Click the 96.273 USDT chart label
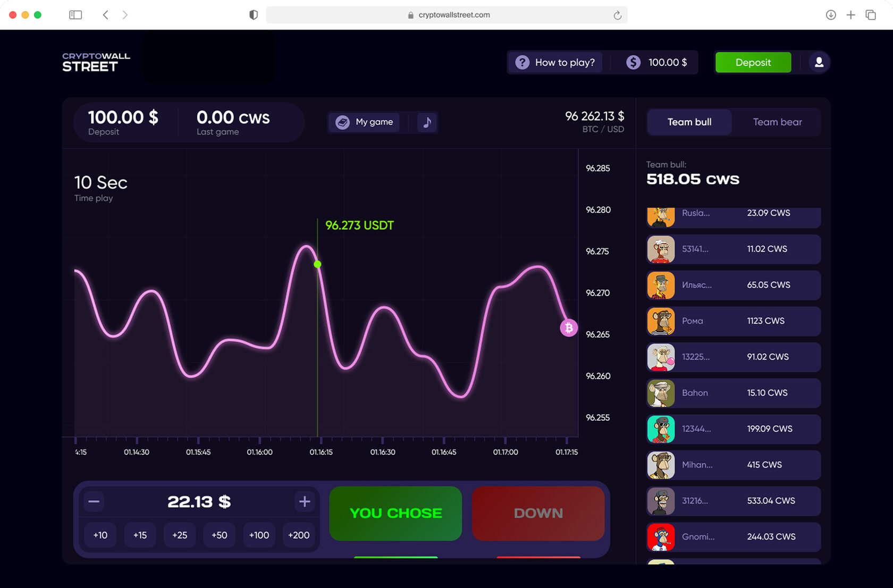The height and width of the screenshot is (588, 893). pyautogui.click(x=359, y=225)
